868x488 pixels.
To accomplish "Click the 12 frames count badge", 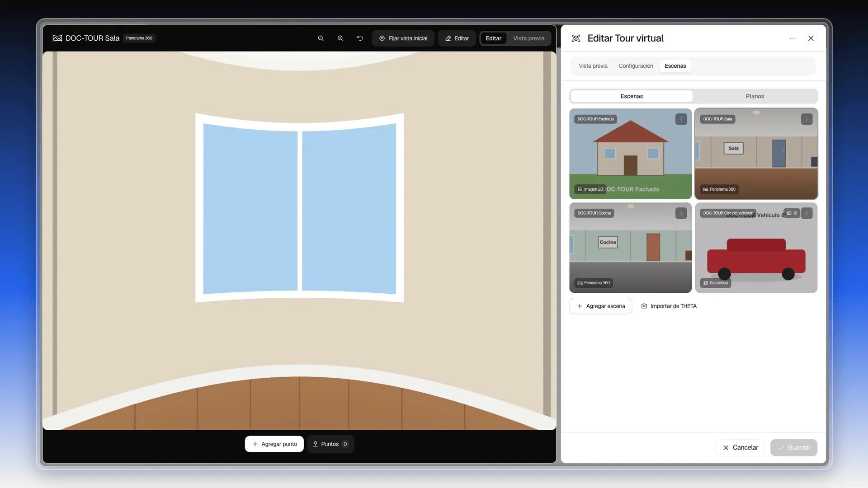I will pos(792,213).
